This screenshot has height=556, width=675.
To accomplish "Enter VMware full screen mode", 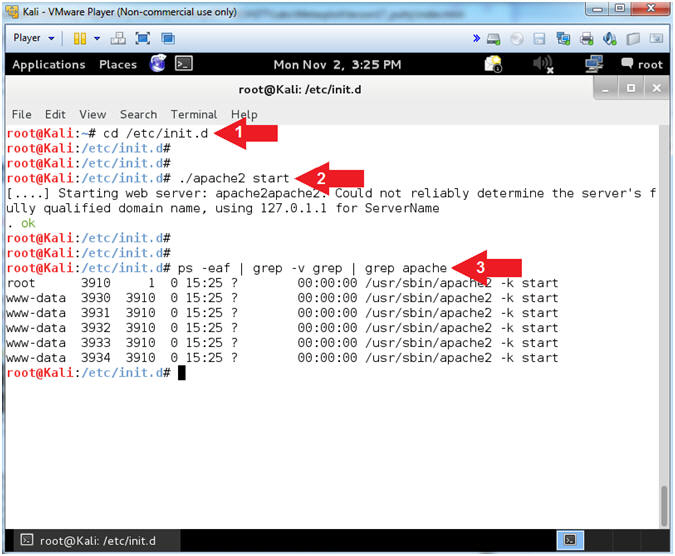I will click(x=142, y=39).
